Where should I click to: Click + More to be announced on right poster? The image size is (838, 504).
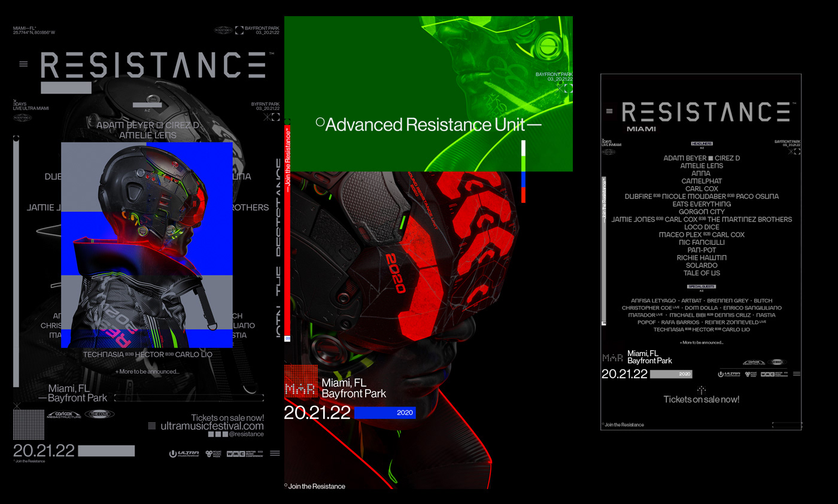point(702,342)
